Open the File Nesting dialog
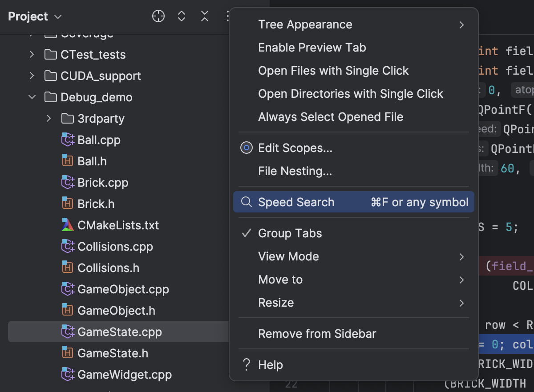Viewport: 534px width, 392px height. [x=295, y=171]
